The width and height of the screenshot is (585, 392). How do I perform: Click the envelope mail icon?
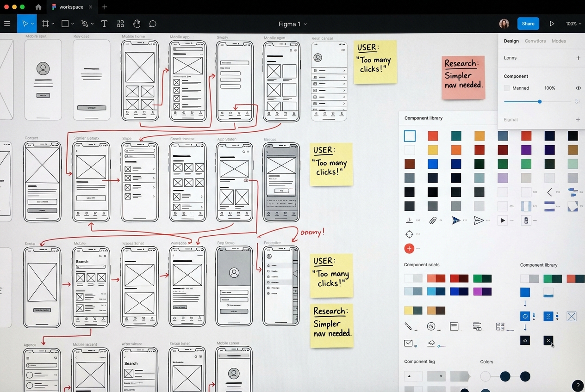pos(408,343)
